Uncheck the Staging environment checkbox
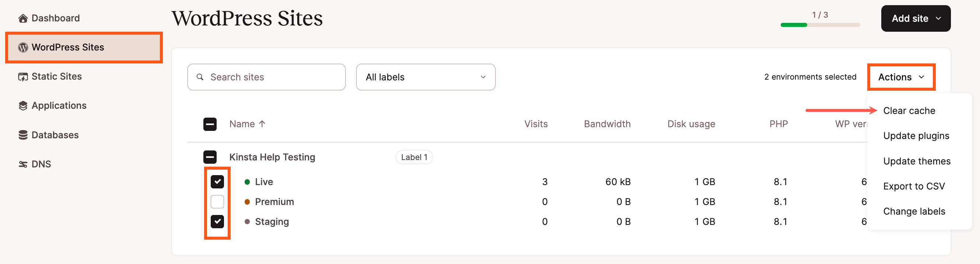 (x=217, y=221)
